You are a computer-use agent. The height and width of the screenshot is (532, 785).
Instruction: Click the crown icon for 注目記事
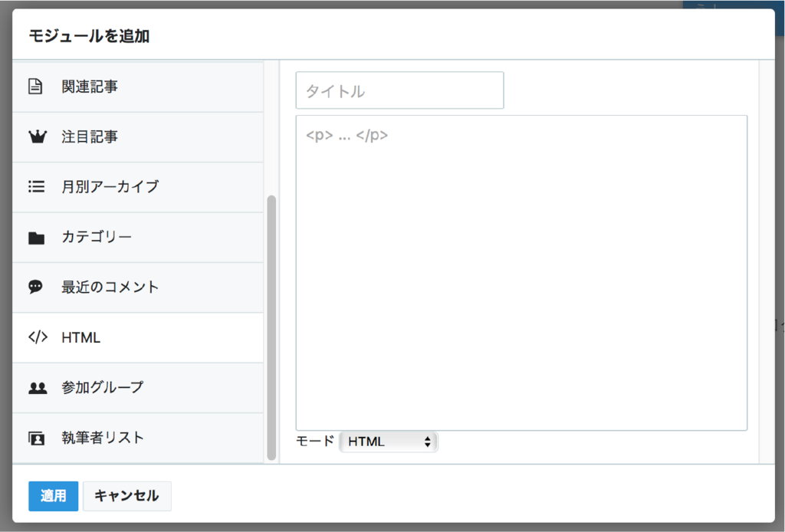37,136
